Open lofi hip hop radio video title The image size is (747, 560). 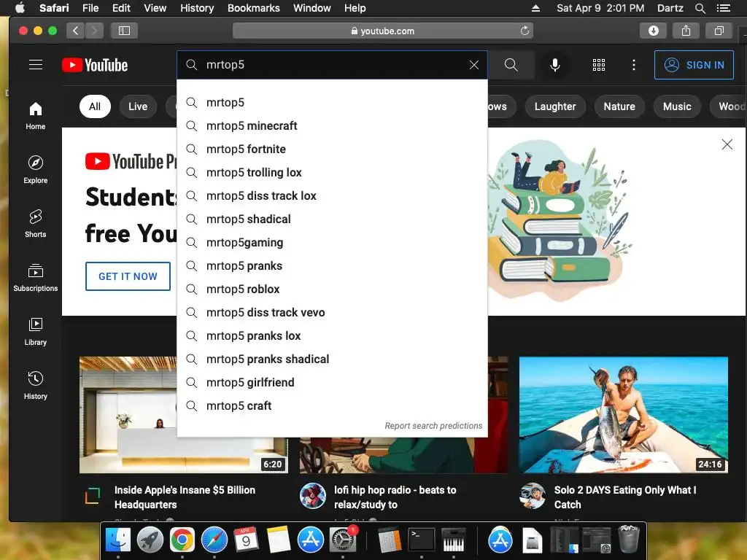(395, 497)
